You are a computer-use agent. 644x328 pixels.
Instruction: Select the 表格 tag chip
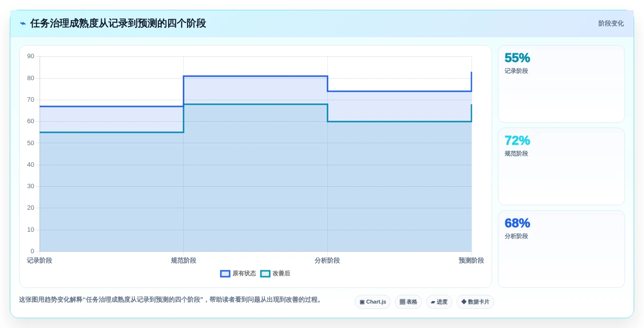coord(408,302)
